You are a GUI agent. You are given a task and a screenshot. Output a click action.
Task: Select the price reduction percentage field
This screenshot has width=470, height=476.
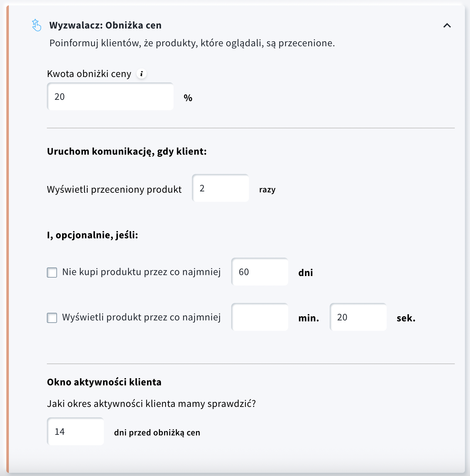(110, 96)
